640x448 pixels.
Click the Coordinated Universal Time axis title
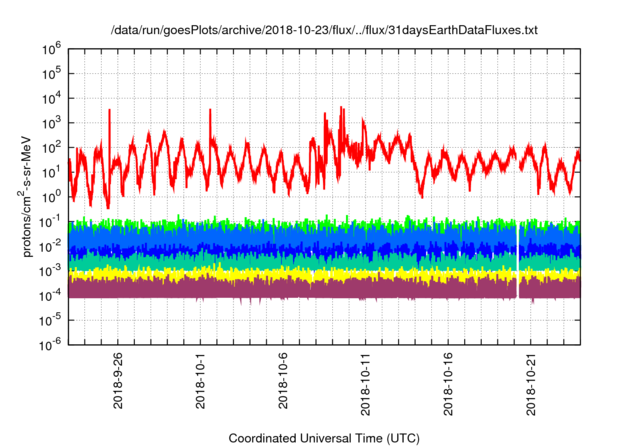[323, 438]
